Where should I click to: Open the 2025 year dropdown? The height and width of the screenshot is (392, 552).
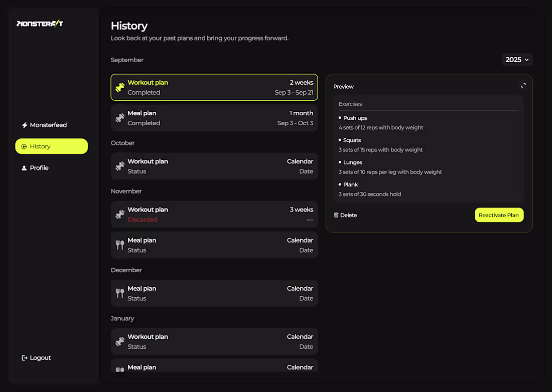point(517,59)
